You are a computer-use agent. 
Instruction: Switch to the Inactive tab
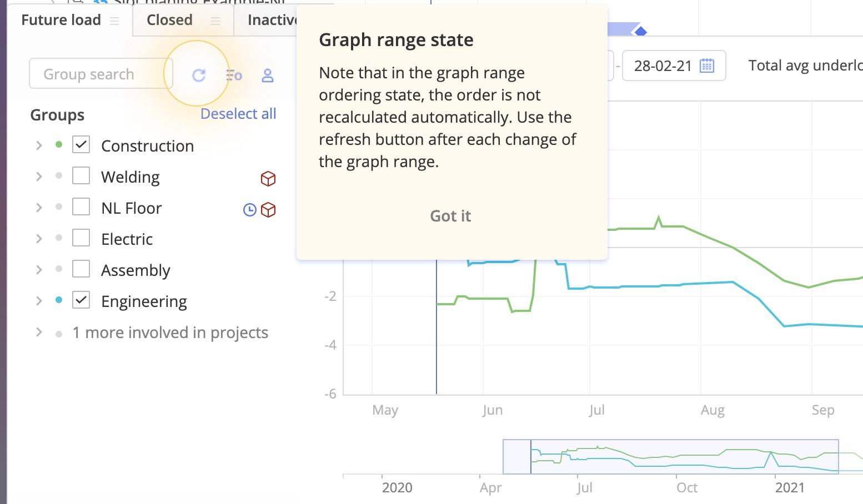272,20
